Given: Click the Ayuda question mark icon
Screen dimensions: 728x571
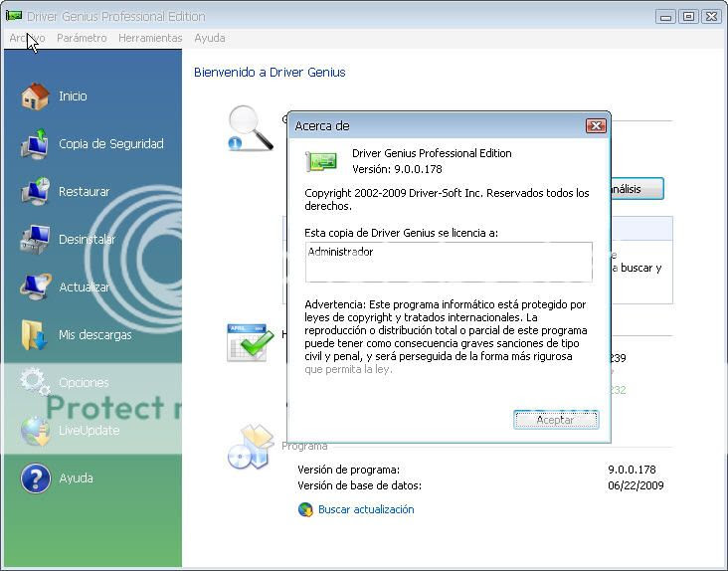Looking at the screenshot, I should click(x=36, y=478).
